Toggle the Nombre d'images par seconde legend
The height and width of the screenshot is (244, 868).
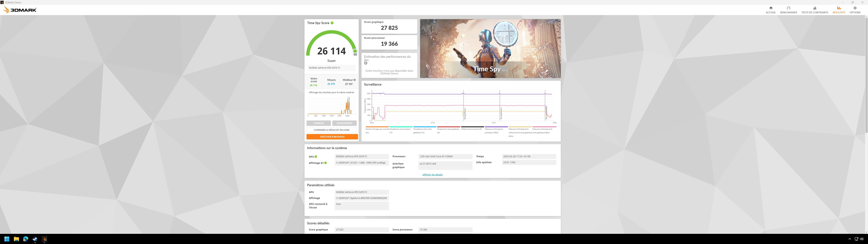coord(377,130)
